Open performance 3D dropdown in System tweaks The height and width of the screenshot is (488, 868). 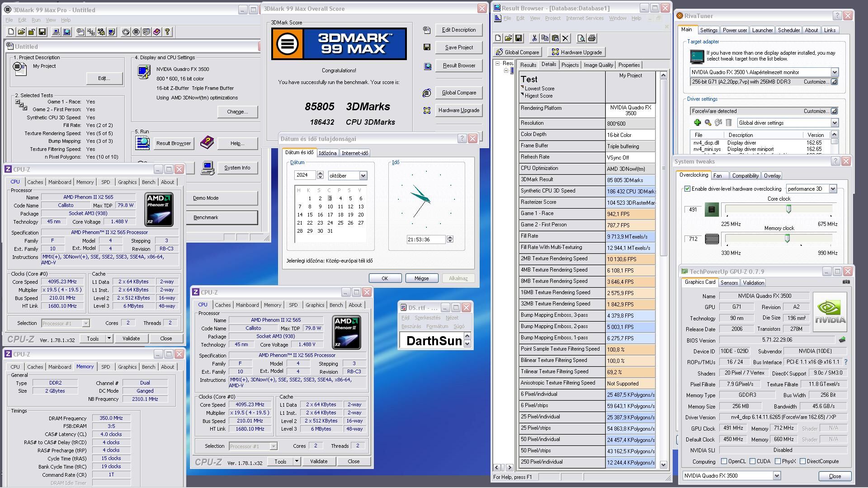pyautogui.click(x=833, y=189)
